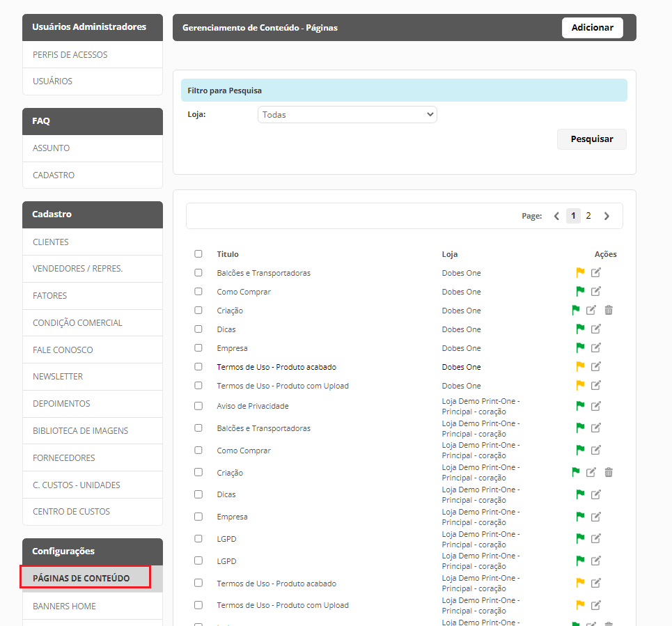Edit the Dobes One Empresa page
This screenshot has height=626, width=672.
point(595,348)
